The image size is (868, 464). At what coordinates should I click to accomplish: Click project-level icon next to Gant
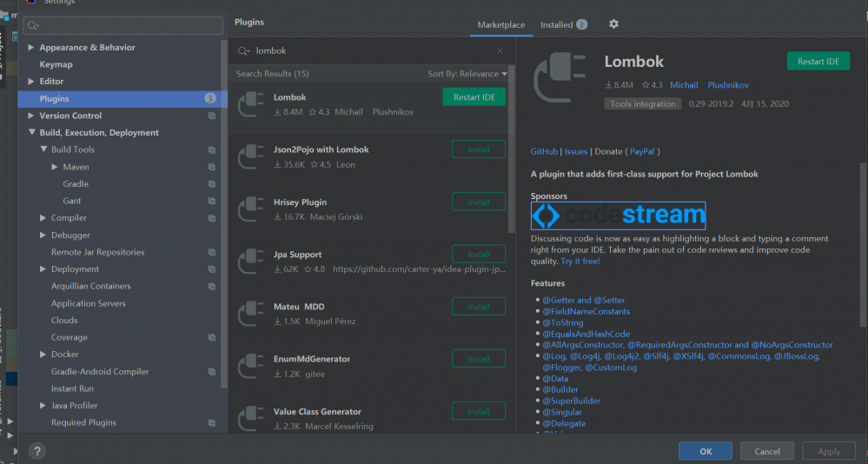point(211,201)
